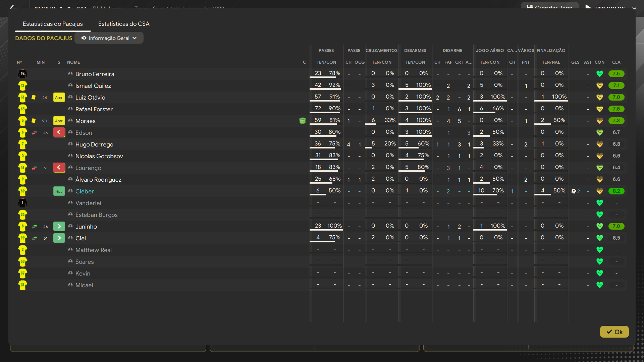The height and width of the screenshot is (362, 644).
Task: Click JOGO AÉREO TEN/CON column header
Action: point(490,62)
